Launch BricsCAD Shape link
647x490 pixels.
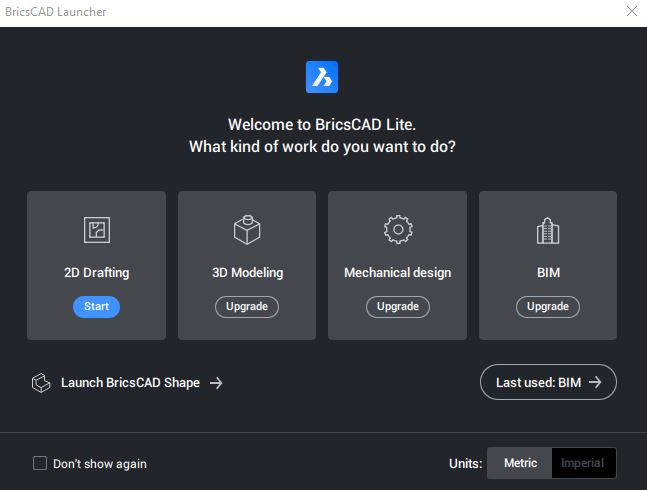[130, 383]
